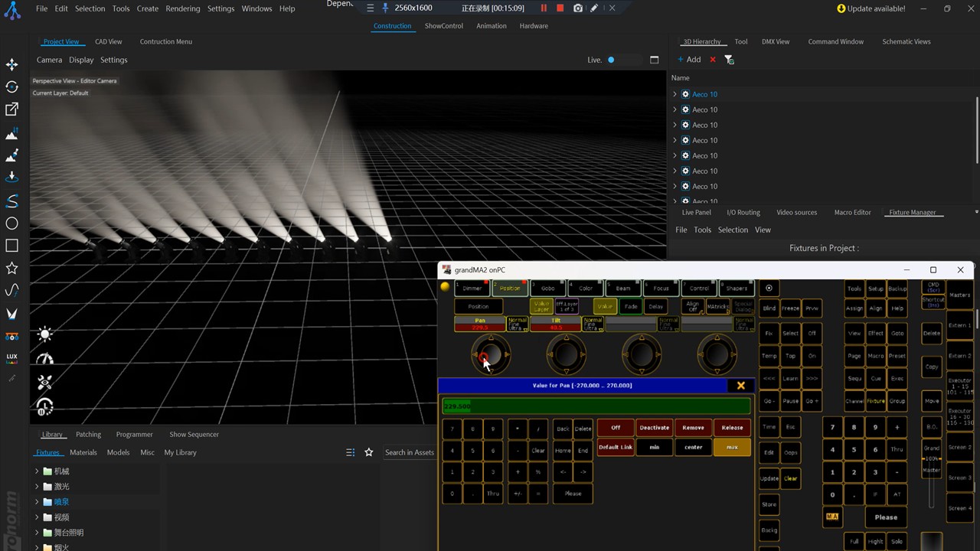Image resolution: width=980 pixels, height=551 pixels.
Task: Toggle the Freeze key in grandMA2
Action: [790, 308]
